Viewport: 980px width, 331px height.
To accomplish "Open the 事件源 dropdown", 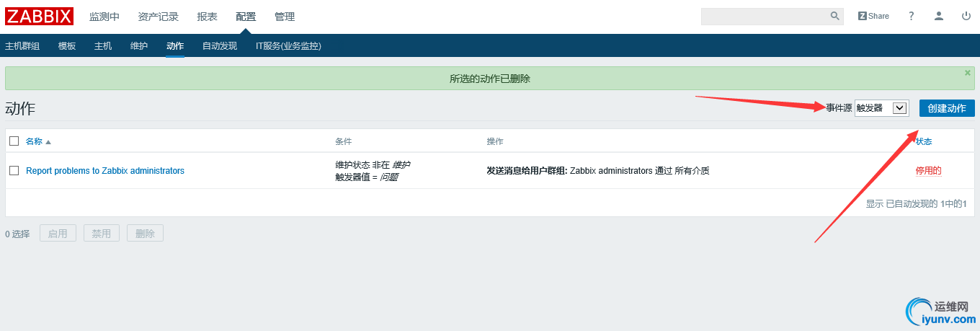I will pos(881,108).
